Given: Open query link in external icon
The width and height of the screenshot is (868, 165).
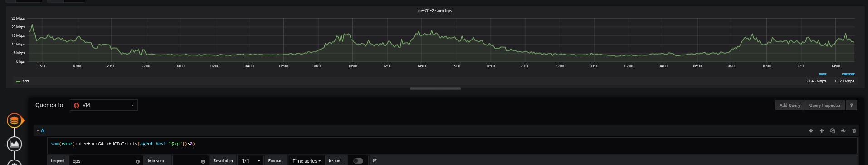Looking at the screenshot, I should tap(375, 161).
